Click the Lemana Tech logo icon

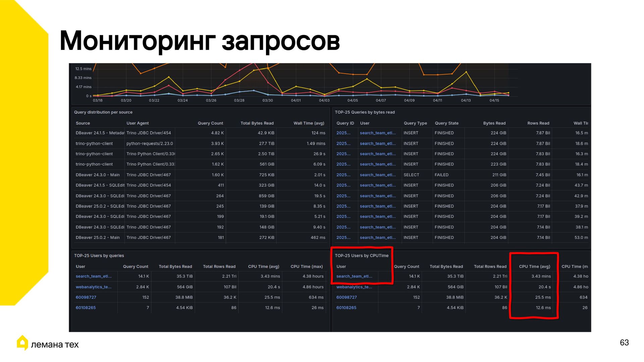coord(22,343)
